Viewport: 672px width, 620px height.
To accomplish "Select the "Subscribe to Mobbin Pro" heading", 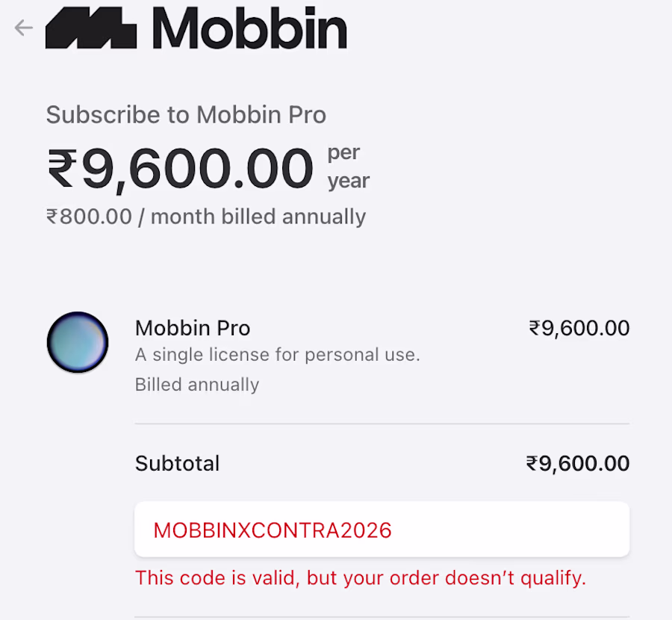I will [x=186, y=115].
